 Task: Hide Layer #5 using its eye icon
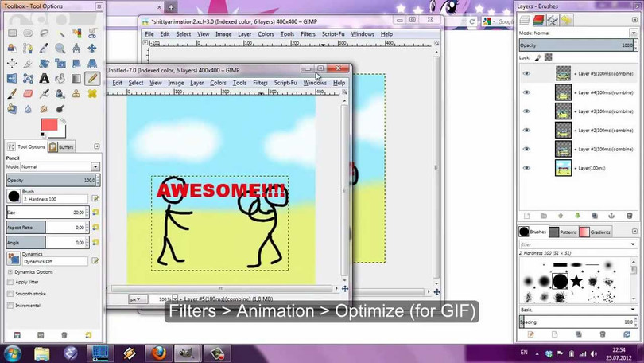(x=526, y=73)
